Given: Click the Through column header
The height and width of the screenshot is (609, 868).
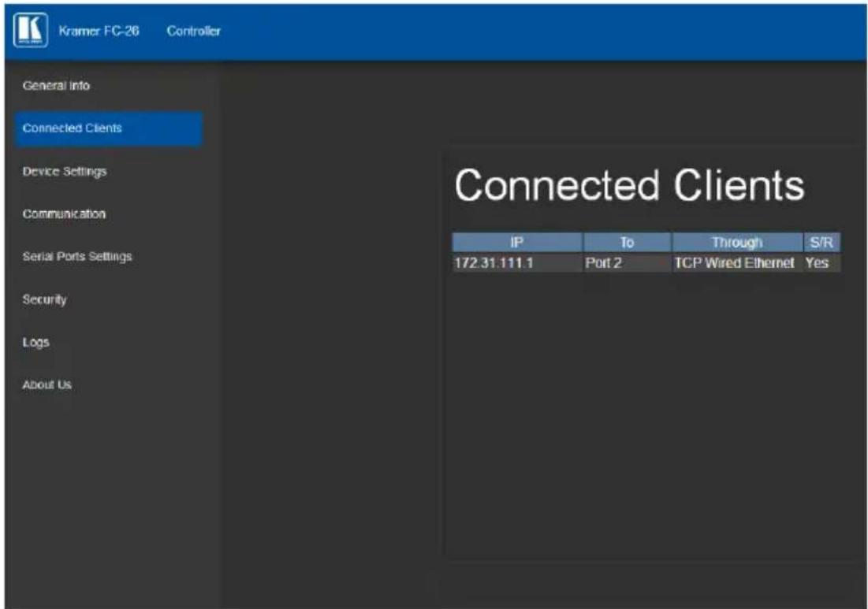Looking at the screenshot, I should [737, 243].
